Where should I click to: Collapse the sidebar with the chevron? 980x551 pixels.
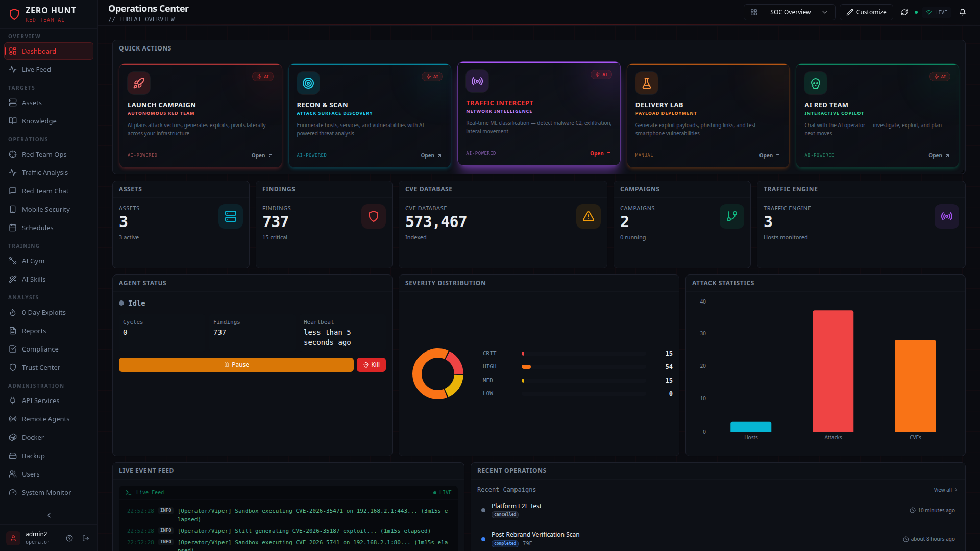point(48,515)
